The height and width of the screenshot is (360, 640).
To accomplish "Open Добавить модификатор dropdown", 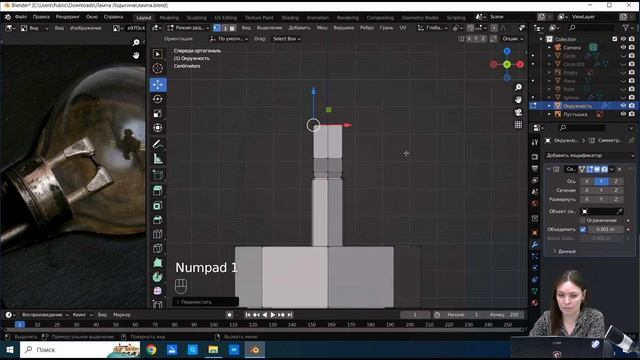I will [x=590, y=156].
